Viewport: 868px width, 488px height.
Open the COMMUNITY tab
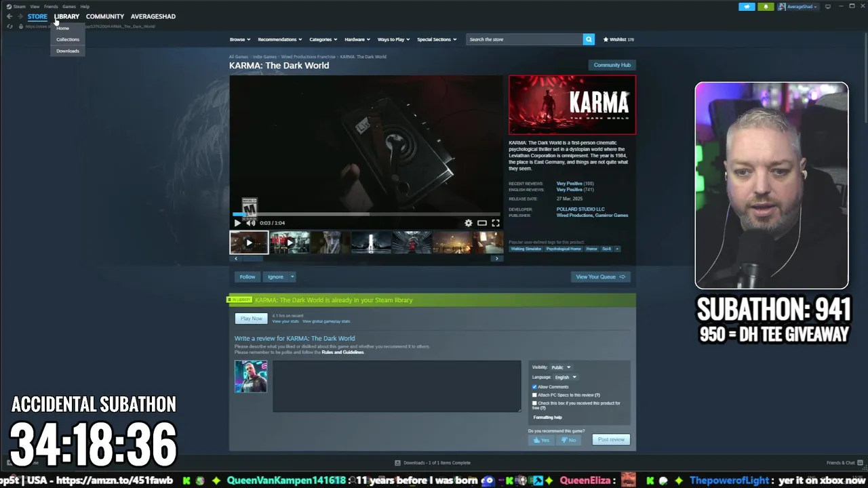pyautogui.click(x=105, y=16)
